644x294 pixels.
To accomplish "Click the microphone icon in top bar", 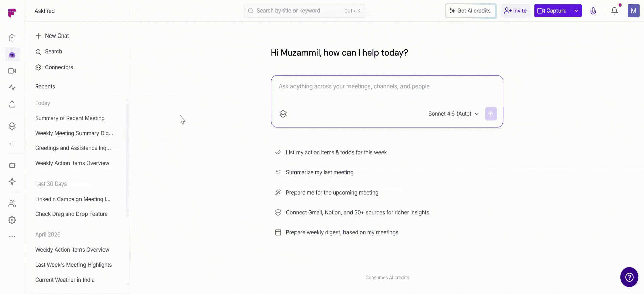I will 593,11.
